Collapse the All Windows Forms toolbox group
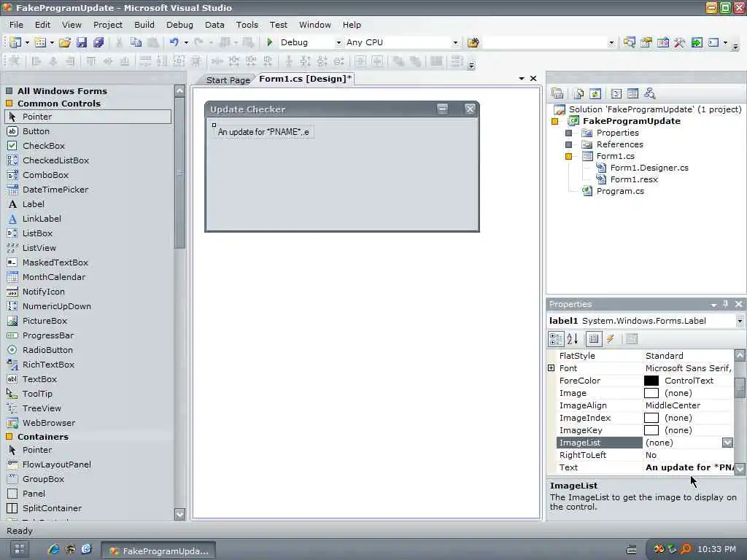Screen dimensions: 747x560 pos(9,90)
